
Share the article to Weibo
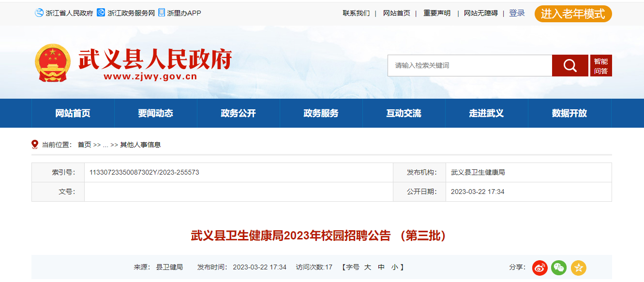pos(540,267)
